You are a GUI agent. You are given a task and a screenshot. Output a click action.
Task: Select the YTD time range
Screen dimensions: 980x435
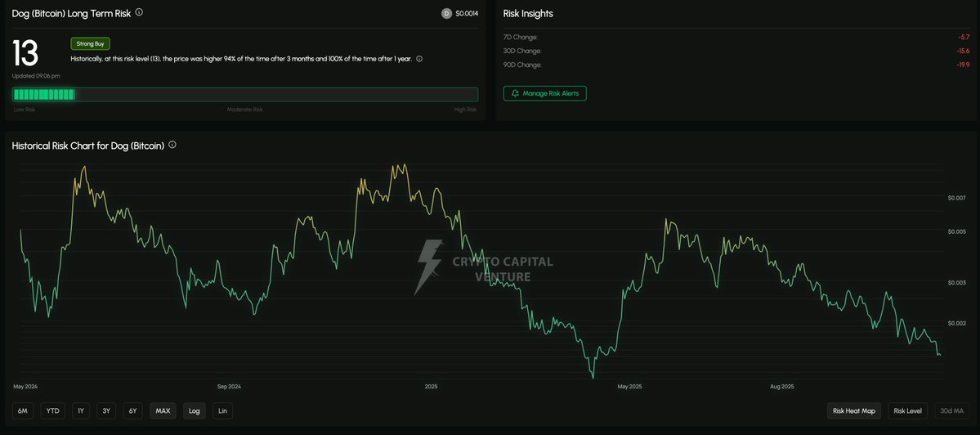click(x=53, y=410)
